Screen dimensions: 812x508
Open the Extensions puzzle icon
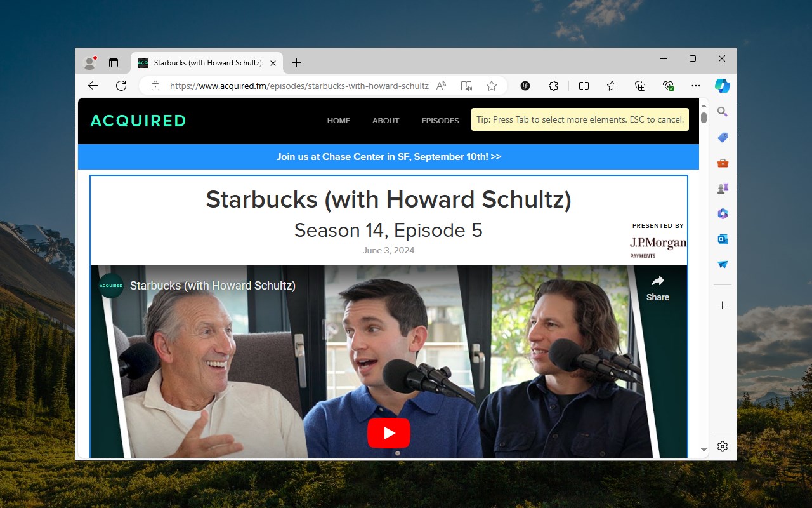(x=553, y=86)
